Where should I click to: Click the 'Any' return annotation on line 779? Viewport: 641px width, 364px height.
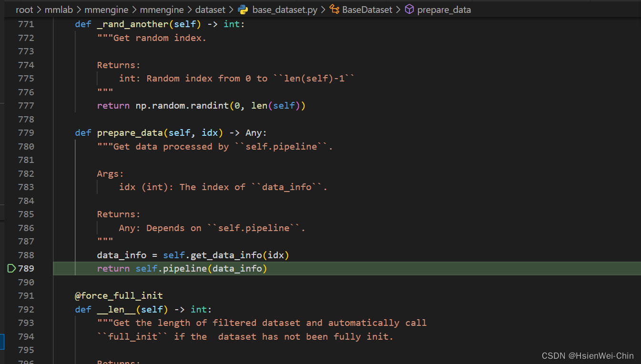254,132
